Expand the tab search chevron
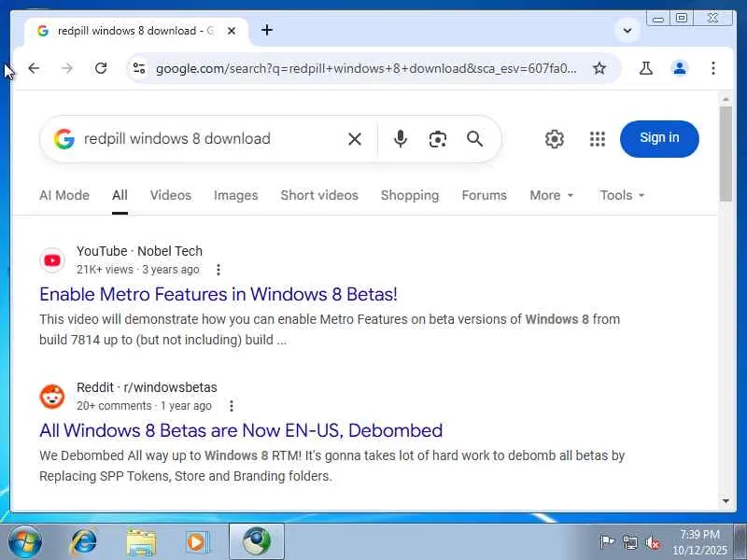The image size is (747, 560). coord(627,31)
